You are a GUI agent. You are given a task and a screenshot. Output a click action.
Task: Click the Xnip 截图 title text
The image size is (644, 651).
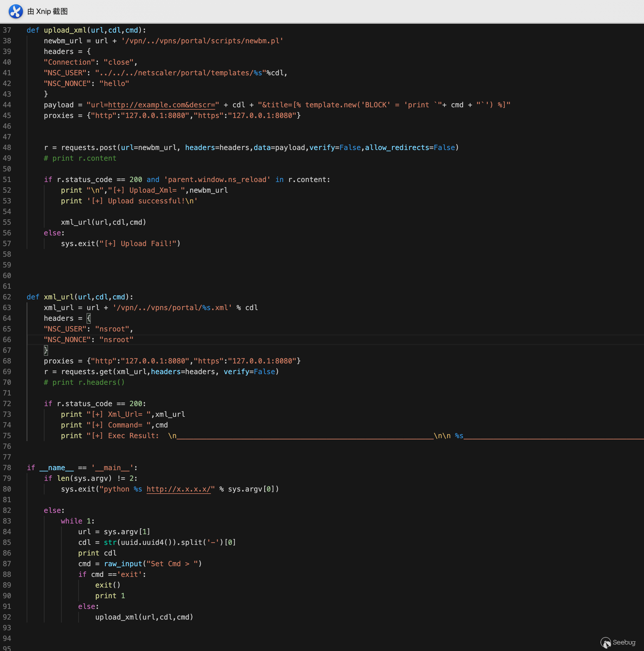pyautogui.click(x=47, y=12)
